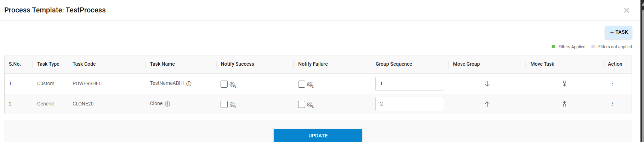Move TestNameABHI task down
644x142 pixels.
(x=564, y=84)
